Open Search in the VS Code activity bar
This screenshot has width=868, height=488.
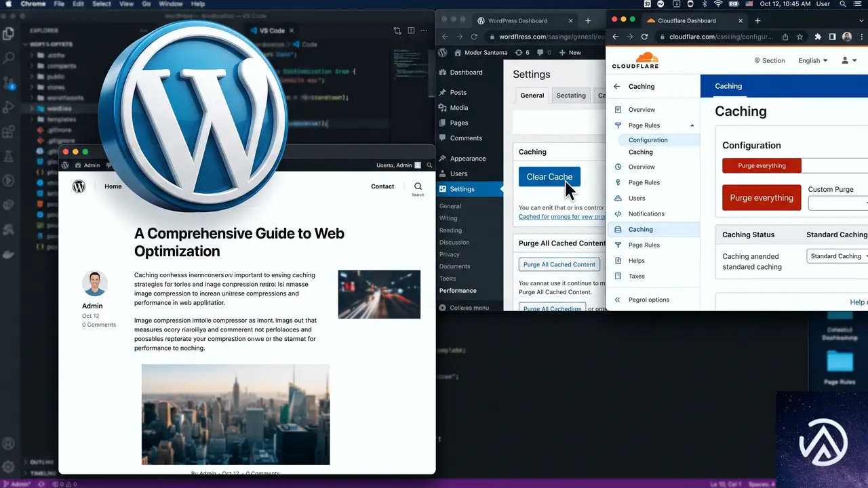[x=9, y=58]
